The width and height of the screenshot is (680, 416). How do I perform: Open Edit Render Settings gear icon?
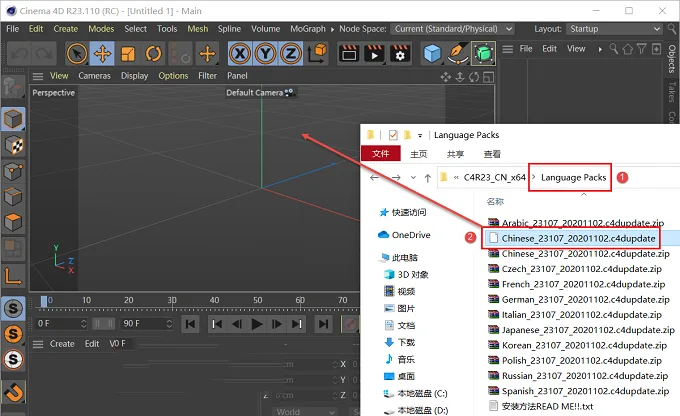[x=400, y=54]
